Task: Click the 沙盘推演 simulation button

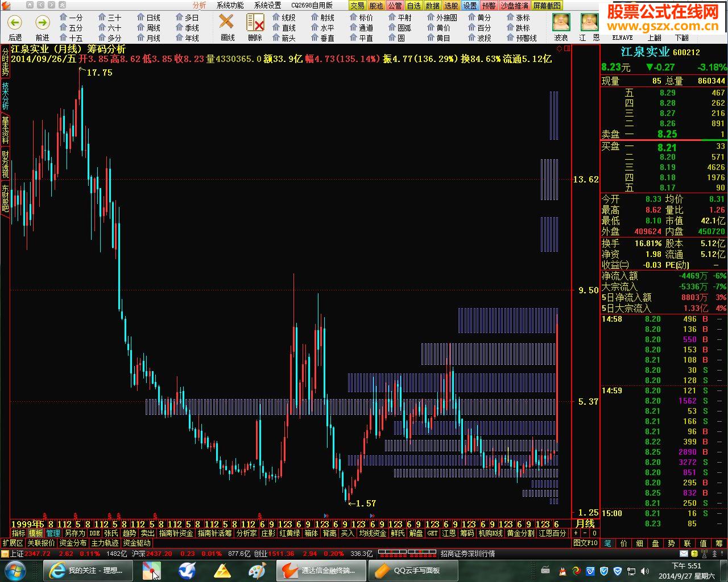Action: (514, 6)
